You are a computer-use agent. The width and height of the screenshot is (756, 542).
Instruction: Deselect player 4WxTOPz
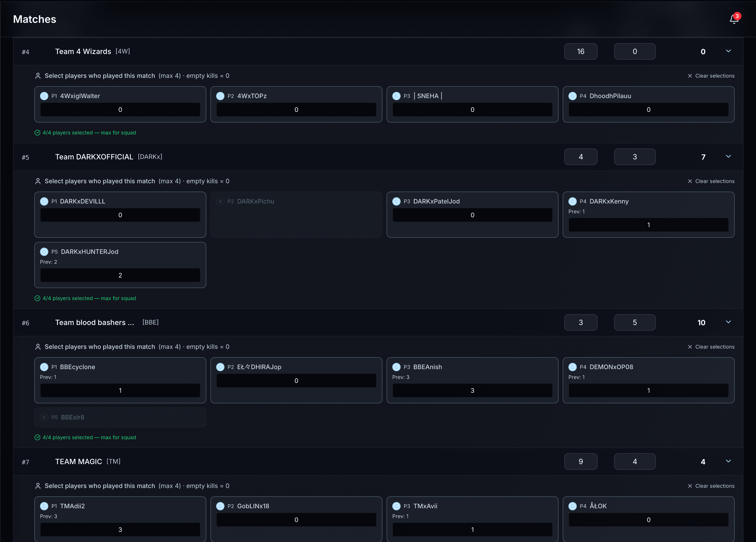(x=220, y=96)
